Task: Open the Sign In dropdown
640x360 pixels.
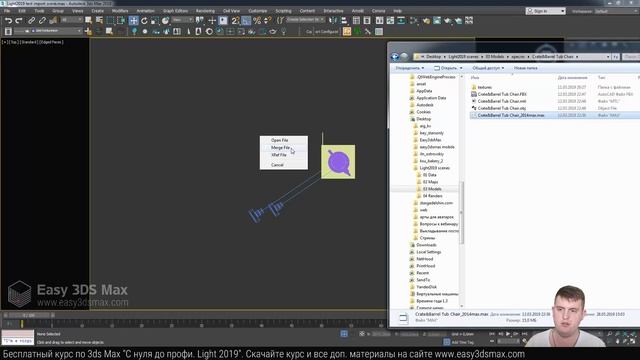Action: click(x=545, y=11)
